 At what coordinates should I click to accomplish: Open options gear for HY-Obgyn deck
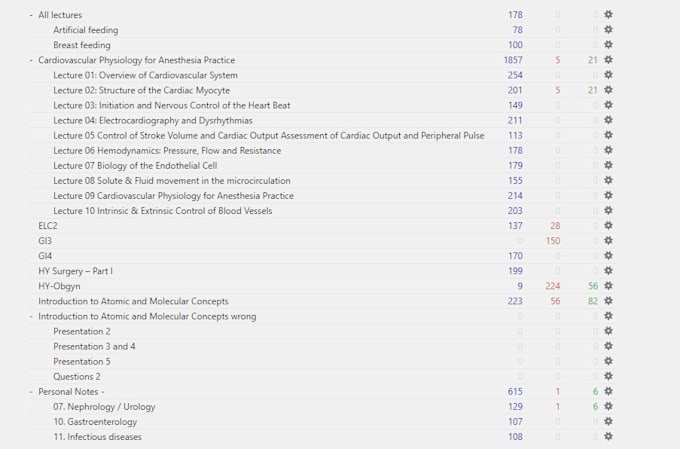click(x=608, y=286)
